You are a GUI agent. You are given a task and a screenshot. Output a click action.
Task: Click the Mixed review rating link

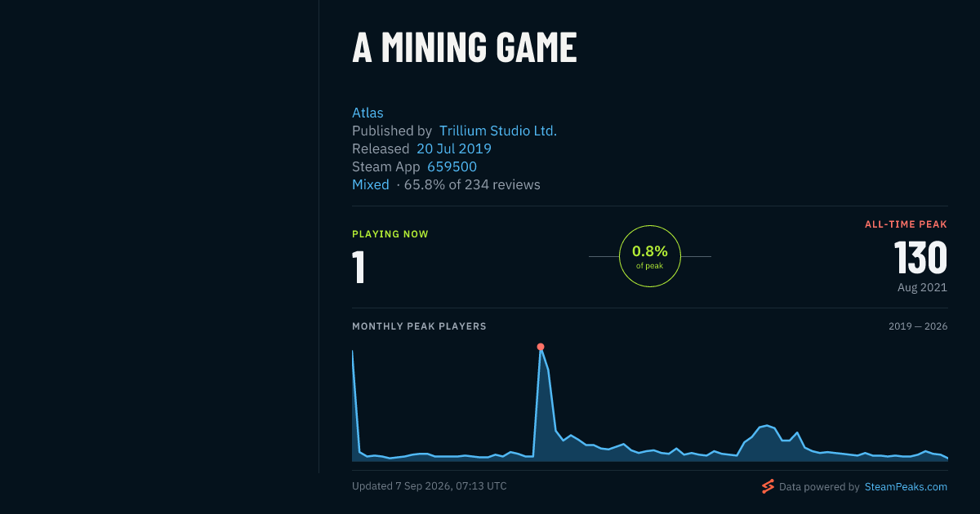pyautogui.click(x=371, y=184)
